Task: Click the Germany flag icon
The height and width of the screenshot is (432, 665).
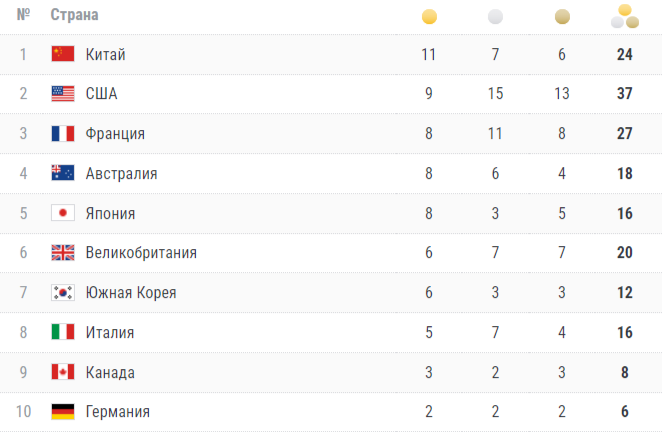Action: (63, 411)
